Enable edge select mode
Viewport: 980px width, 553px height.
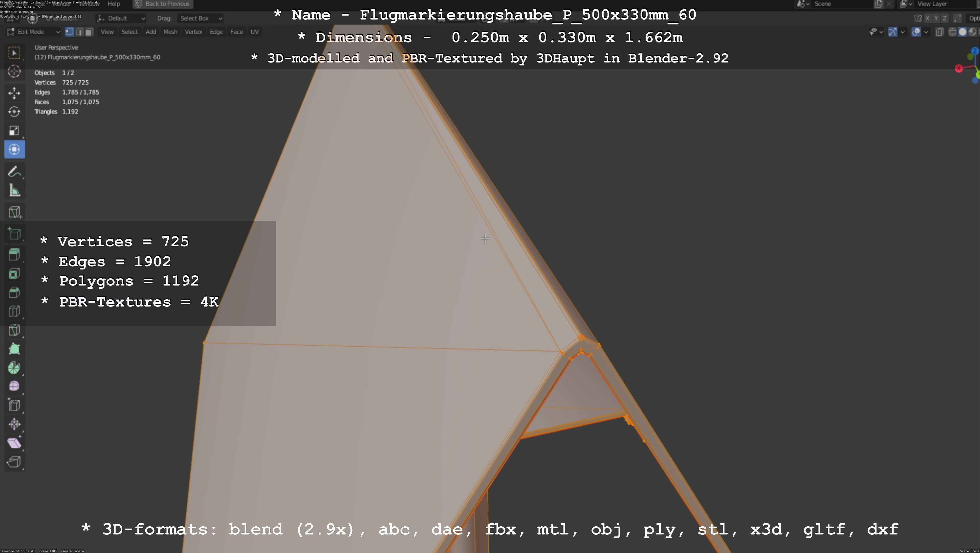[80, 32]
